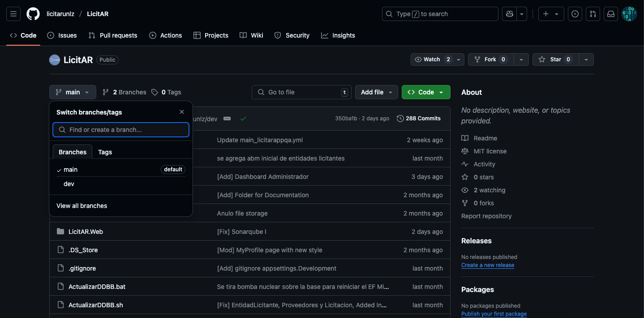Screen dimensions: 644x318
Task: Click the 350ba1b commit hash
Action: 346,119
